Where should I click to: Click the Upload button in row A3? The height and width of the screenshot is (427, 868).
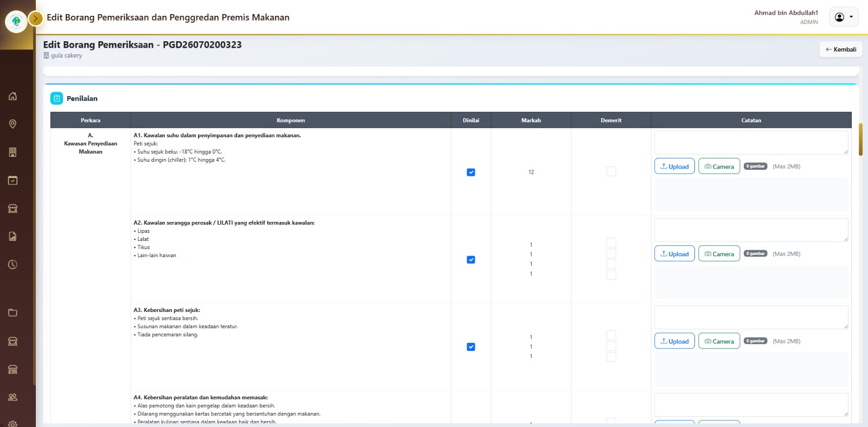point(674,341)
